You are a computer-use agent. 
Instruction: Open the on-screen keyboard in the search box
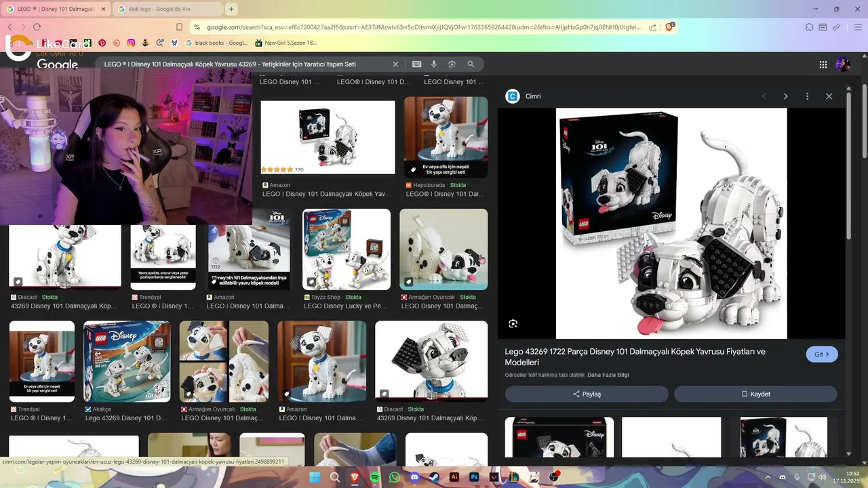click(x=417, y=64)
